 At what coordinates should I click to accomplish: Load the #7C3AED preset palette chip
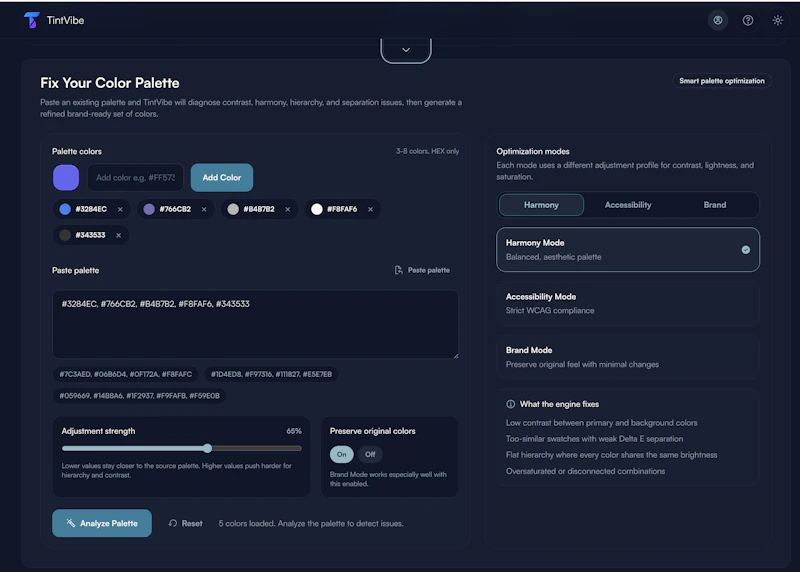(x=126, y=374)
